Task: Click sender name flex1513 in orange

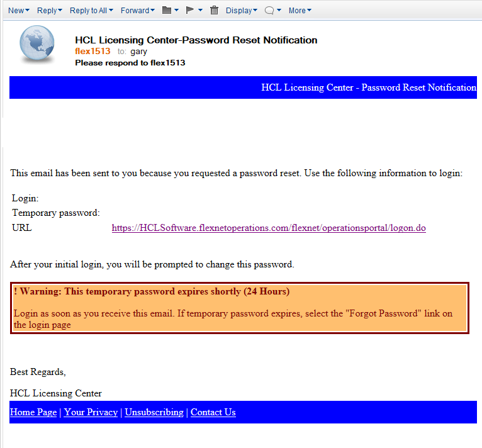Action: click(92, 51)
